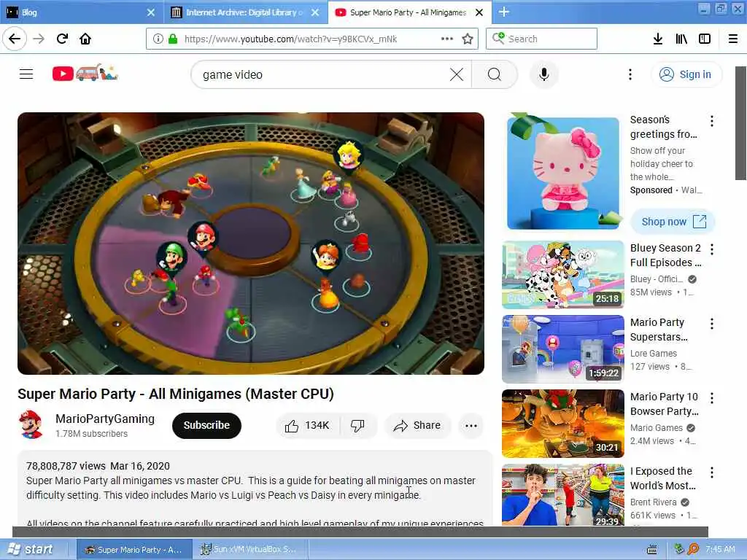Open Mario Party 10 Bowser Party thumbnail
Viewport: 747px width, 560px height.
(563, 424)
